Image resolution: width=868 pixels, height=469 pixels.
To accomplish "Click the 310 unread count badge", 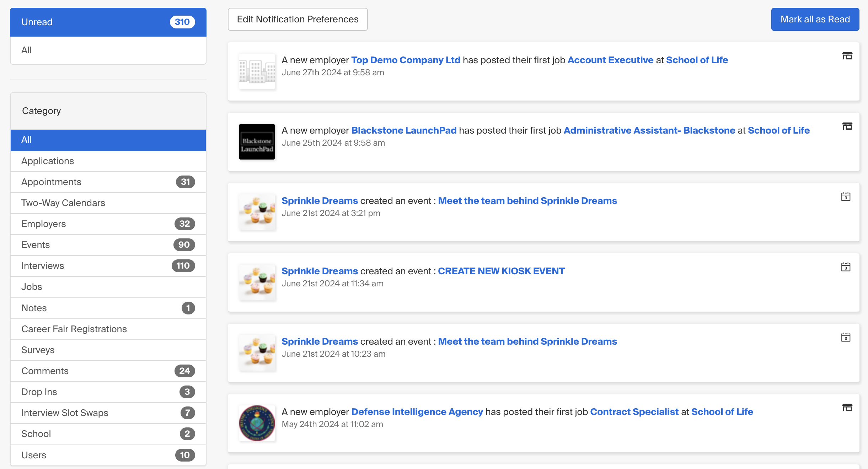I will [182, 22].
